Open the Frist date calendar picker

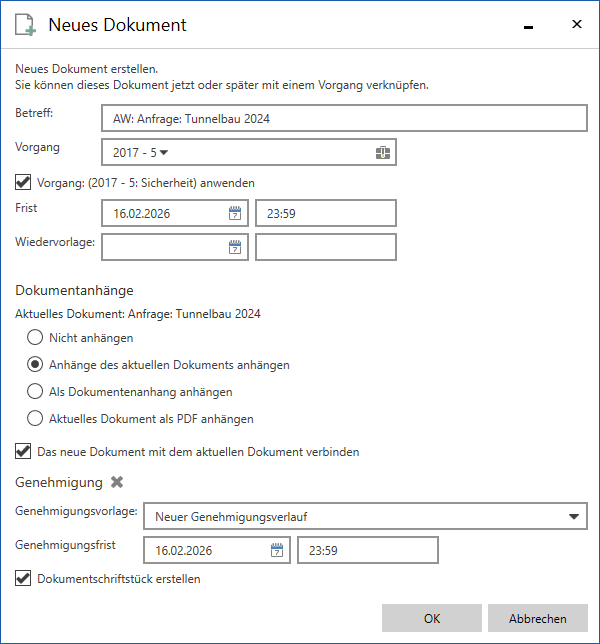click(235, 213)
